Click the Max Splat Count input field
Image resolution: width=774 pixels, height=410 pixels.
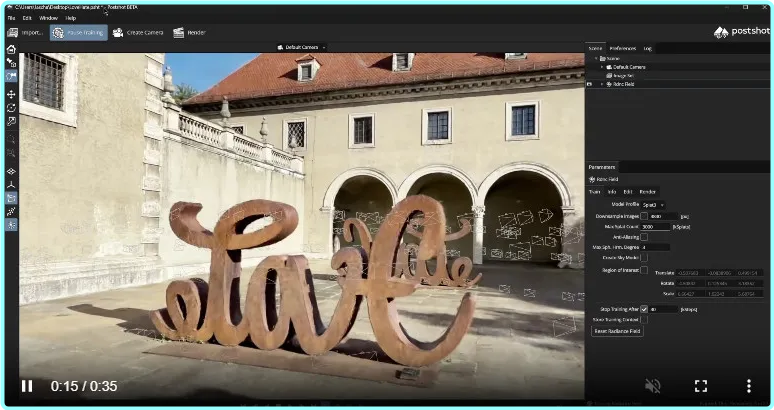(656, 226)
